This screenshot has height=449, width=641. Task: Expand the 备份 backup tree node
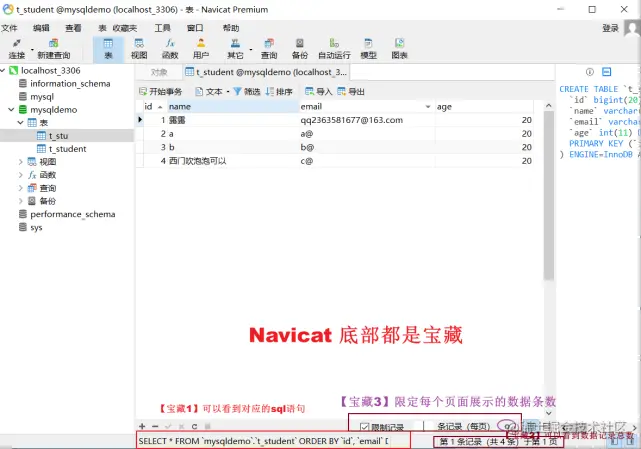click(20, 201)
